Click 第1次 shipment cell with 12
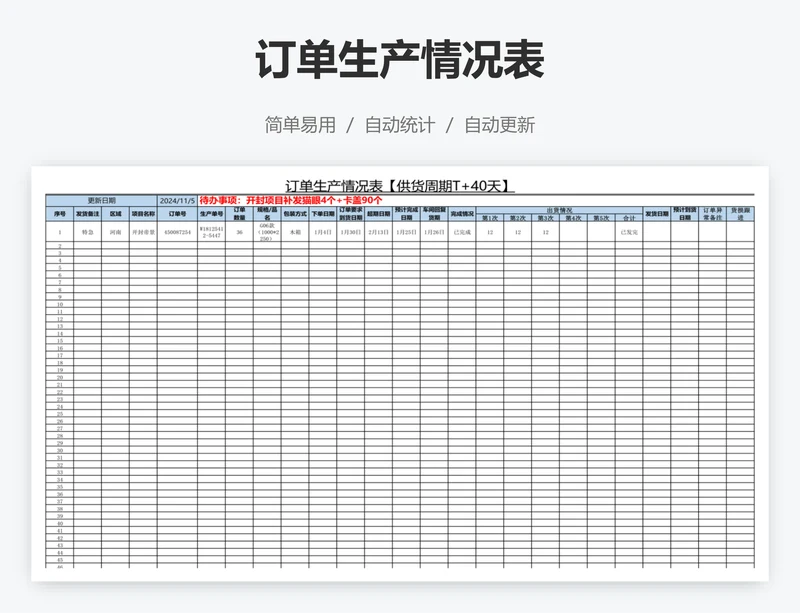 [490, 232]
